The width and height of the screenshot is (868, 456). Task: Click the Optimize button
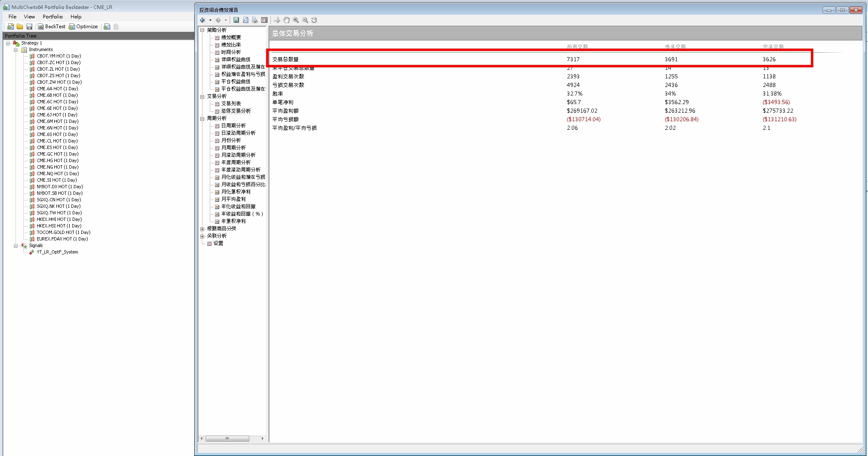[84, 27]
